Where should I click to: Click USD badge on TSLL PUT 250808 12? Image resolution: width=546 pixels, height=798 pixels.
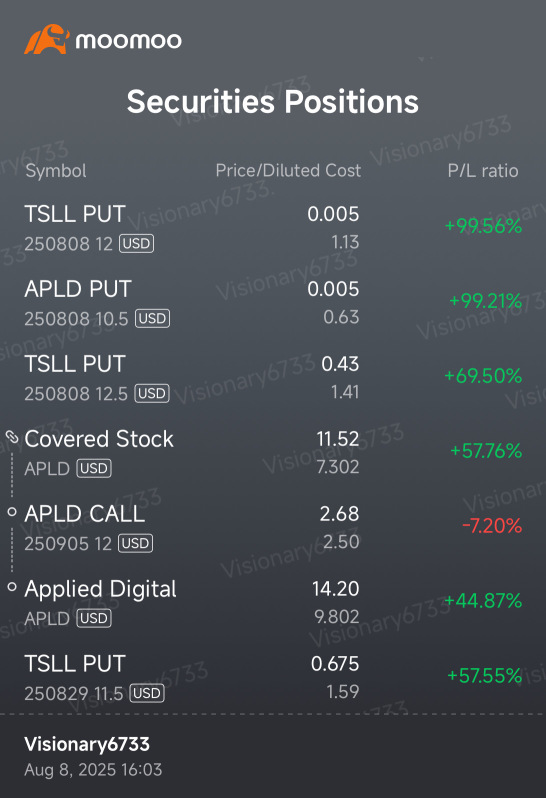pyautogui.click(x=136, y=243)
